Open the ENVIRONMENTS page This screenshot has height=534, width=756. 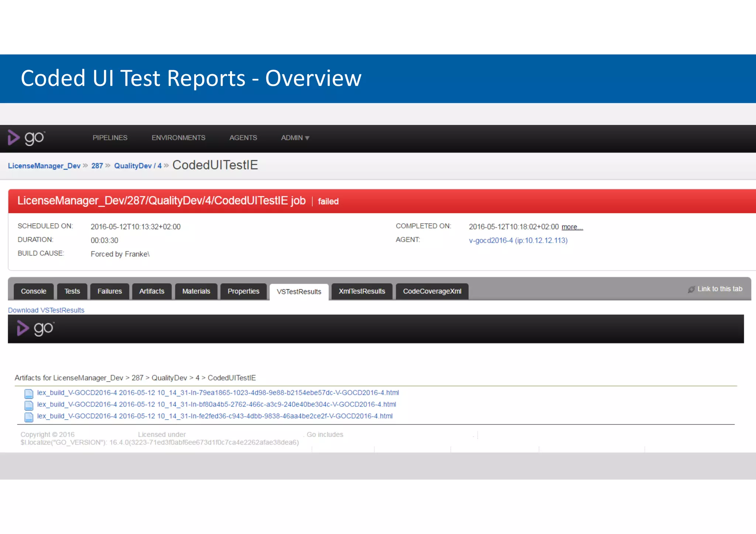[178, 138]
